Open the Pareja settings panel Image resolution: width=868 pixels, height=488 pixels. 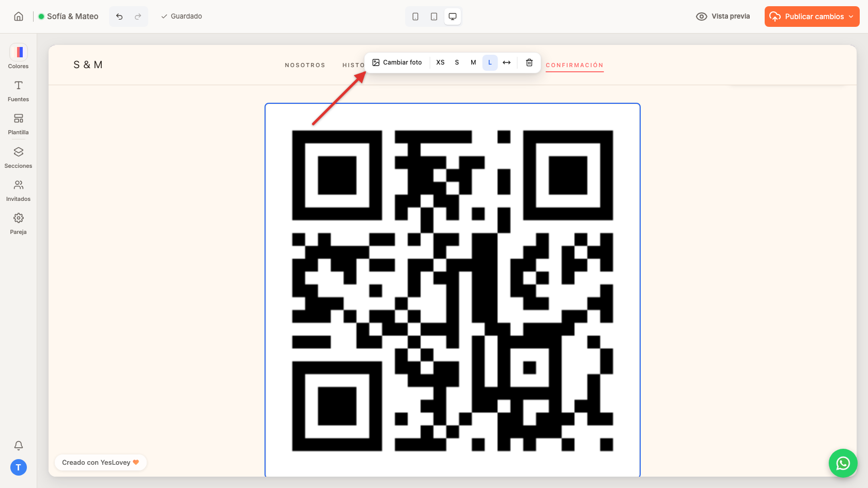[19, 223]
